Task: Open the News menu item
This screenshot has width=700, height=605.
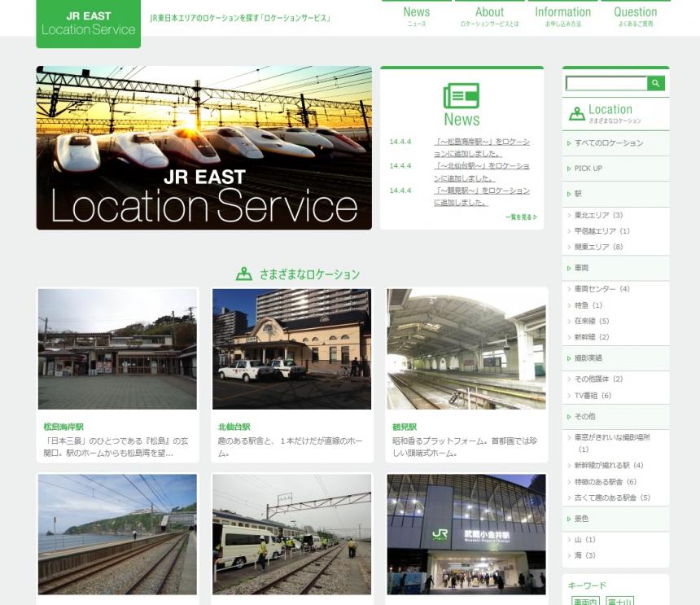Action: pyautogui.click(x=417, y=16)
